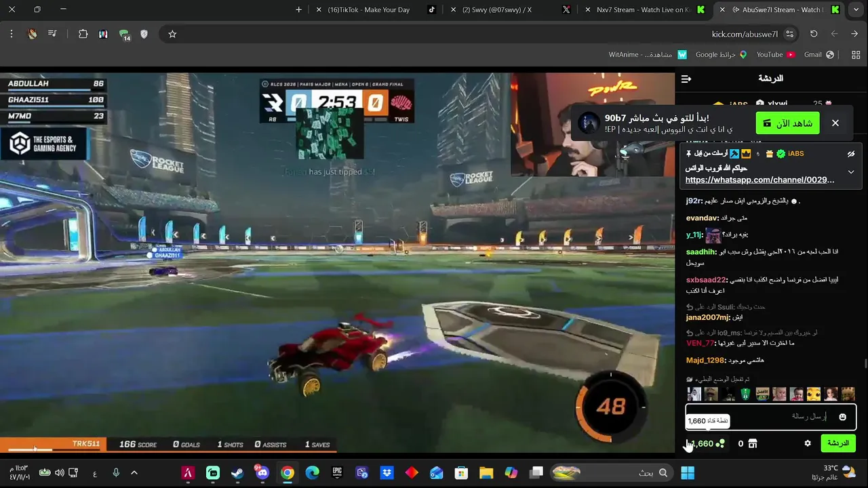
Task: Select the AbuSwe7l Stream Kick tab
Action: [x=781, y=9]
